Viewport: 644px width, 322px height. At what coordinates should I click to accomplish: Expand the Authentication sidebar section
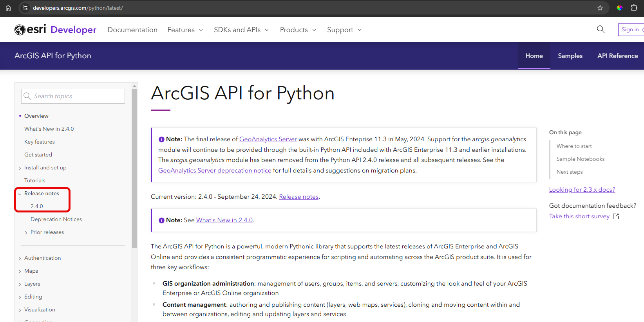coord(20,258)
